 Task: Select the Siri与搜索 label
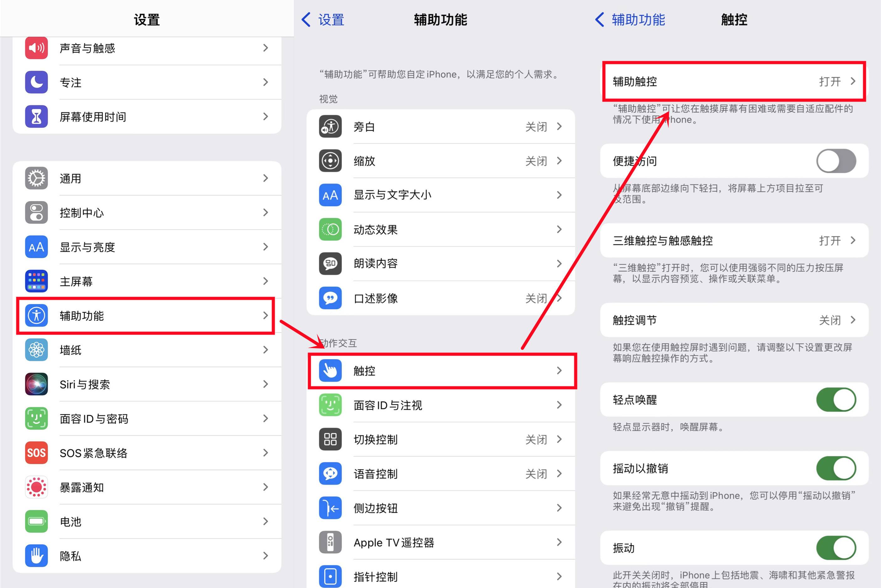pos(85,384)
